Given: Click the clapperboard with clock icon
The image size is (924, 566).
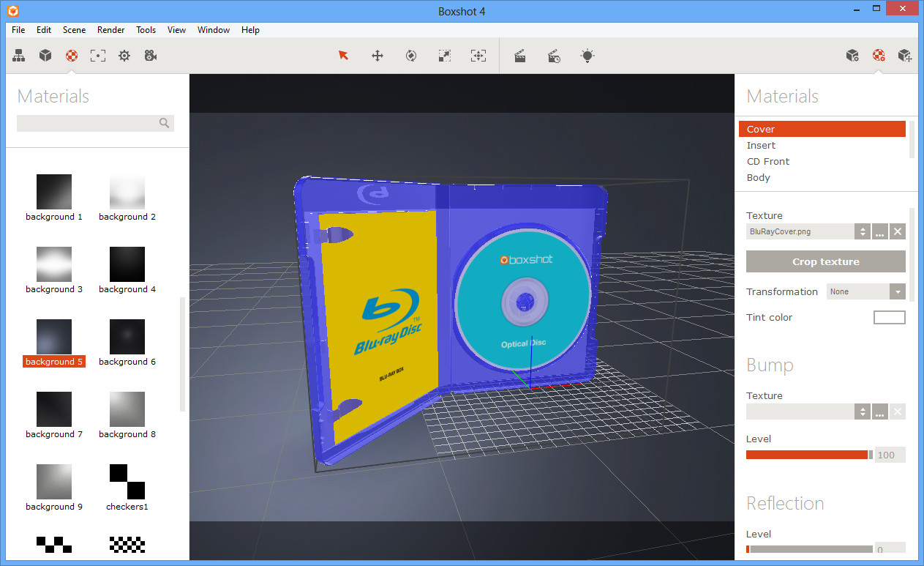Looking at the screenshot, I should pos(555,56).
